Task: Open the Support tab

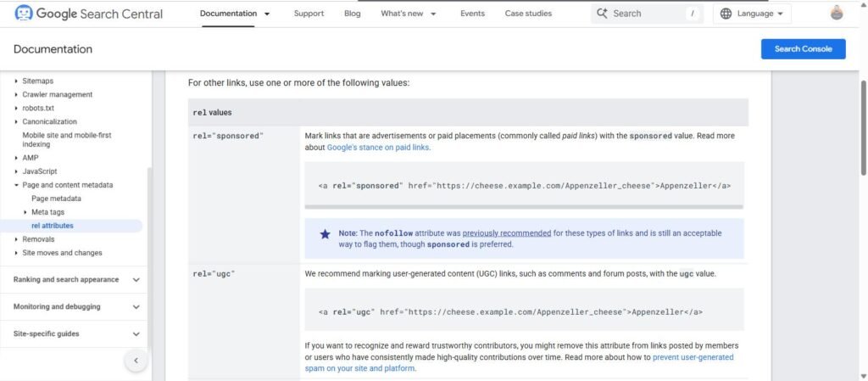Action: 309,14
